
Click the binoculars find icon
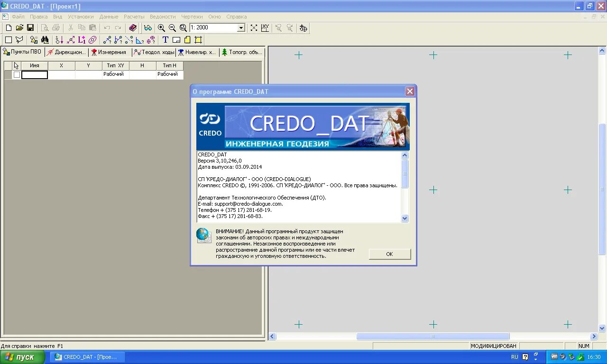[45, 40]
